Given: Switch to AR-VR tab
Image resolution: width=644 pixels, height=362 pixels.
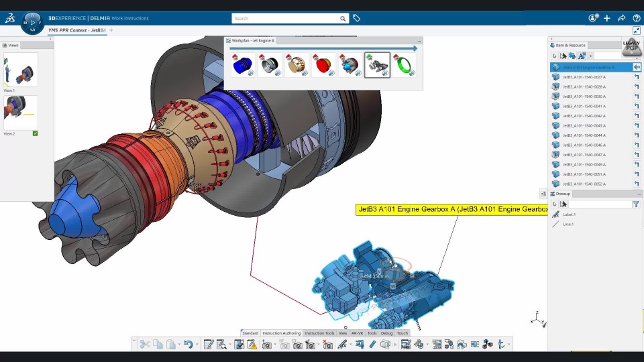Looking at the screenshot, I should 357,333.
